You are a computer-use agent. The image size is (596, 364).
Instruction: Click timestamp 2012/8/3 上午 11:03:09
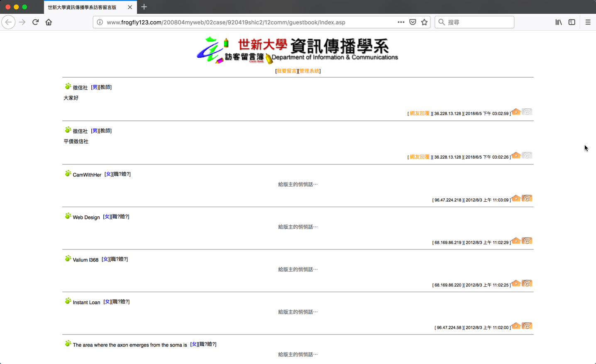click(x=487, y=200)
